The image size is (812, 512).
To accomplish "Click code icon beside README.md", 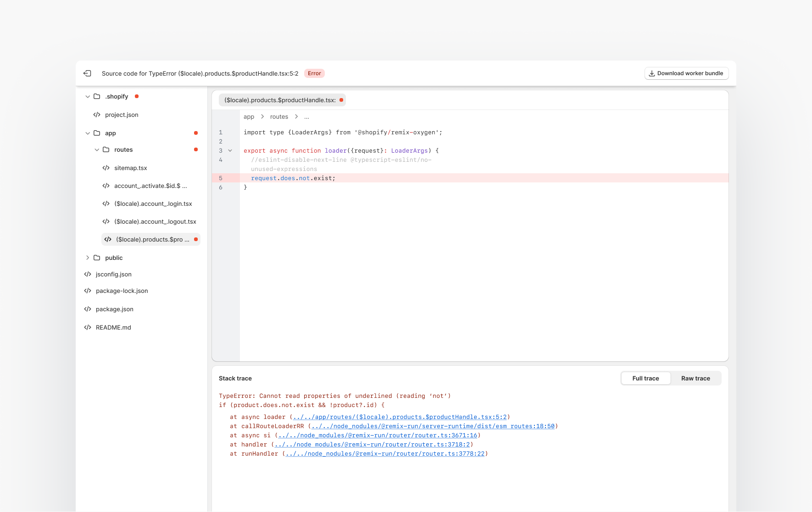I will [88, 327].
